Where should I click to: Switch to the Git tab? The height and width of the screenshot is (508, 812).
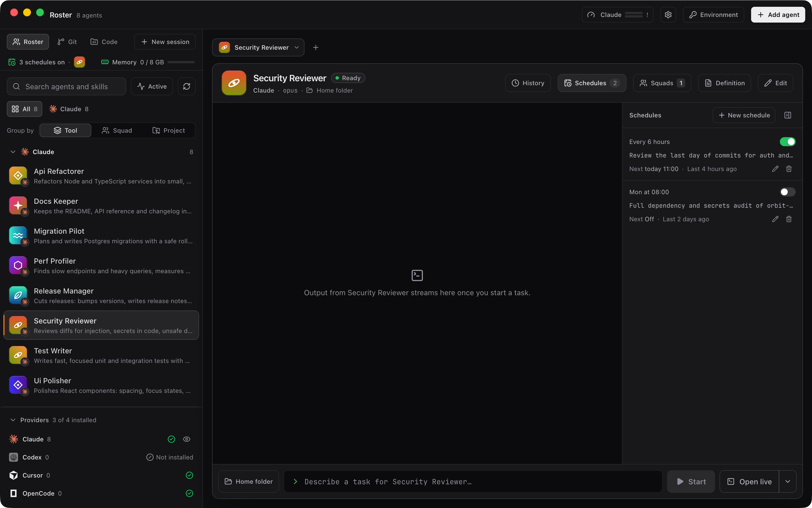tap(67, 42)
